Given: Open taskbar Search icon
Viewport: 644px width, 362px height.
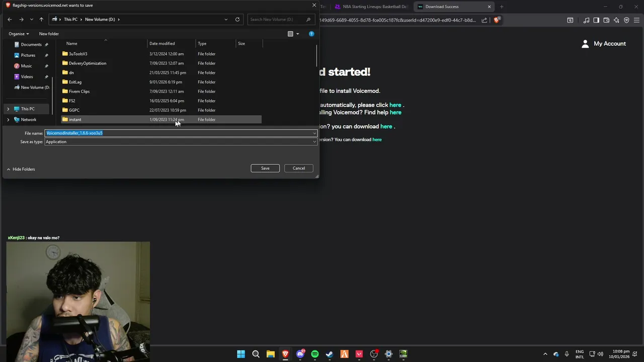Looking at the screenshot, I should click(x=256, y=354).
